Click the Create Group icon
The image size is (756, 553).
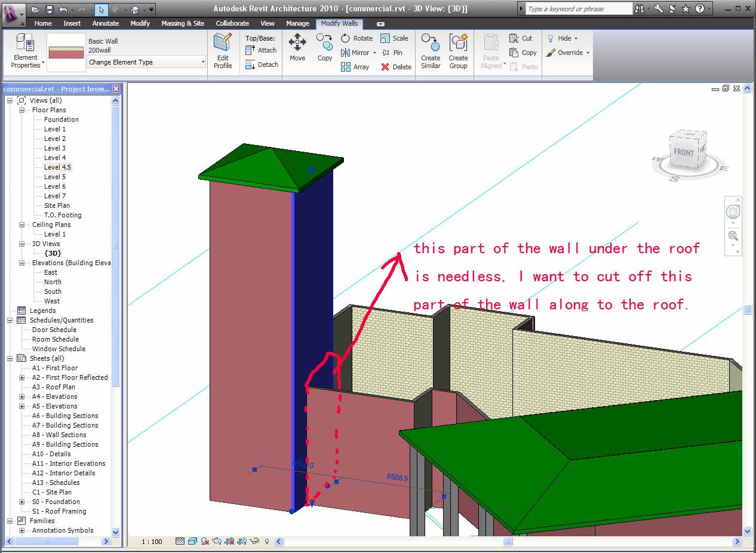(458, 51)
